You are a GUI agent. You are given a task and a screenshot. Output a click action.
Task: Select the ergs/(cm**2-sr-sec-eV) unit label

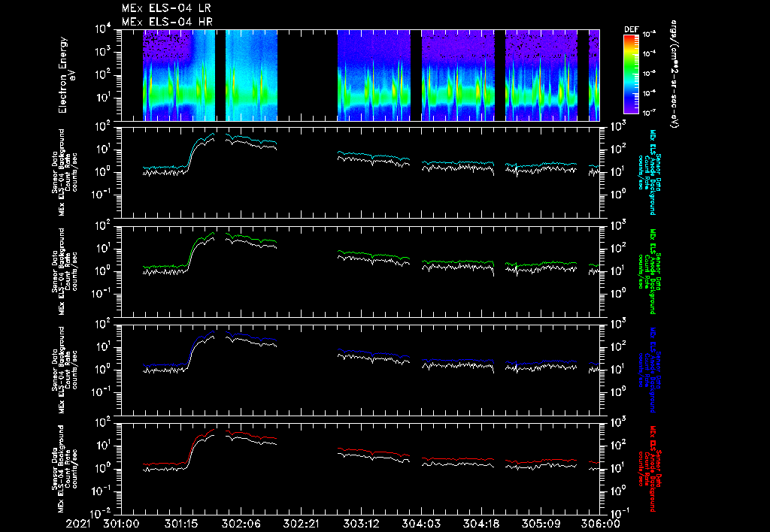click(674, 74)
